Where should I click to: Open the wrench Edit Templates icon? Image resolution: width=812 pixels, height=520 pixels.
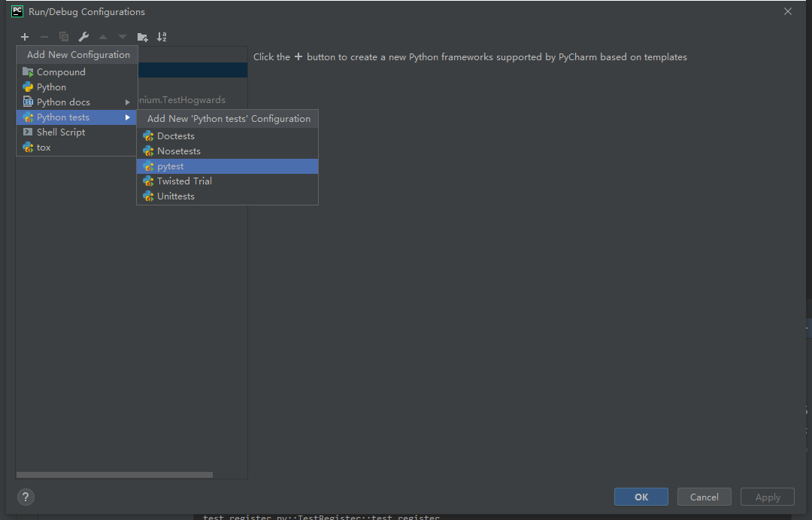[x=83, y=37]
